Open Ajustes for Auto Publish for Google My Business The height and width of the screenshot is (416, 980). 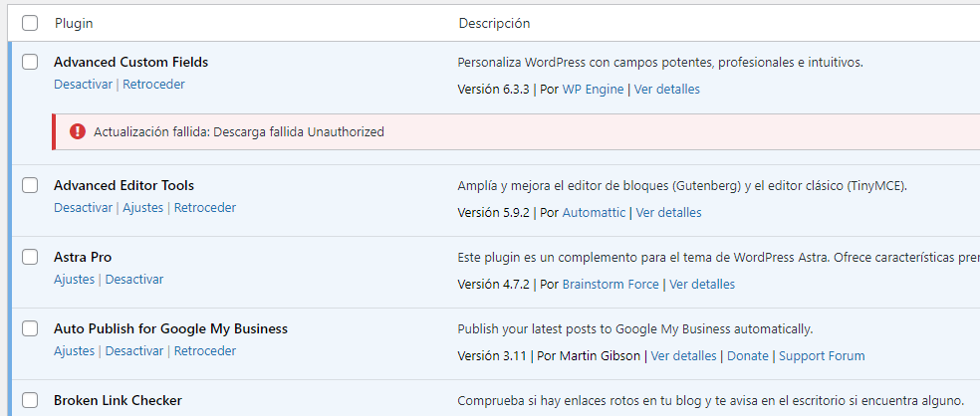[x=75, y=351]
